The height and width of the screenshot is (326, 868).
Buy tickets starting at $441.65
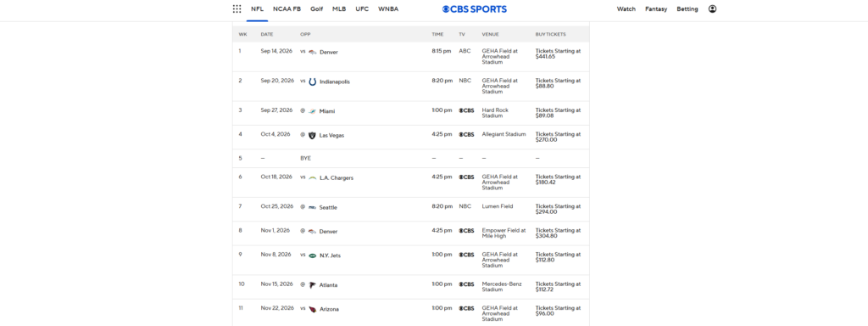pos(558,53)
